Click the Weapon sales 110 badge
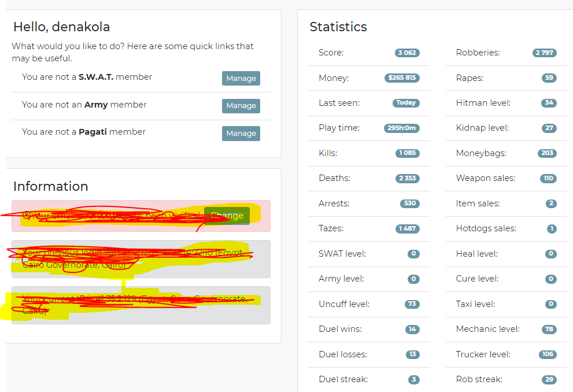The width and height of the screenshot is (573, 392). click(x=548, y=178)
